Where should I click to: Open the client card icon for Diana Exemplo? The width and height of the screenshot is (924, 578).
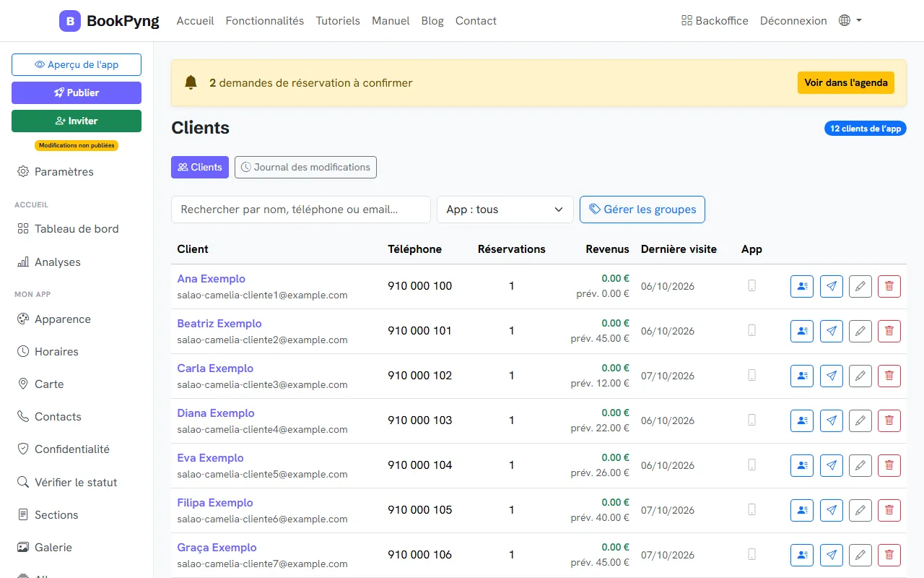pyautogui.click(x=802, y=421)
